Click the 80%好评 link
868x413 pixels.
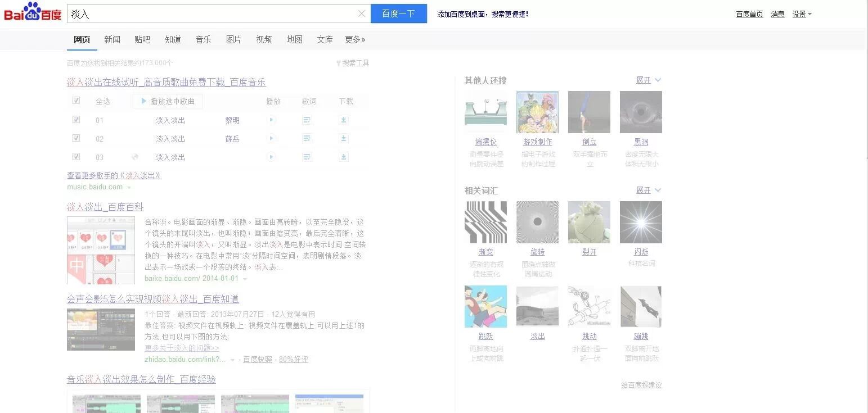pyautogui.click(x=294, y=360)
